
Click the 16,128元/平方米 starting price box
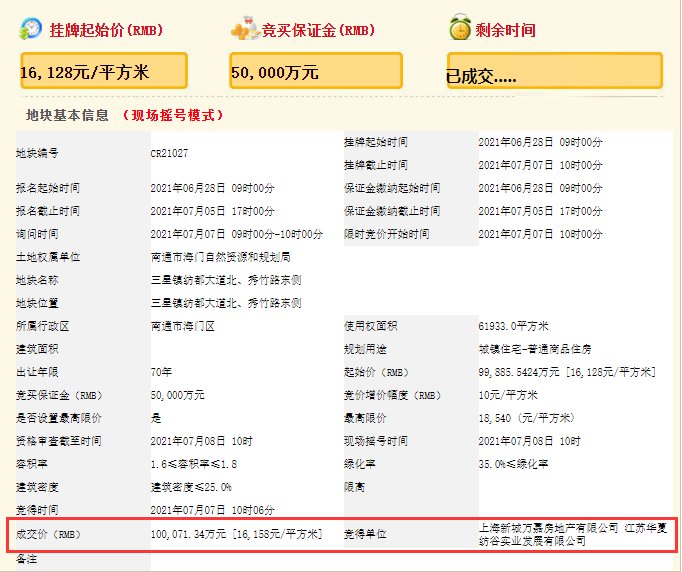click(104, 71)
